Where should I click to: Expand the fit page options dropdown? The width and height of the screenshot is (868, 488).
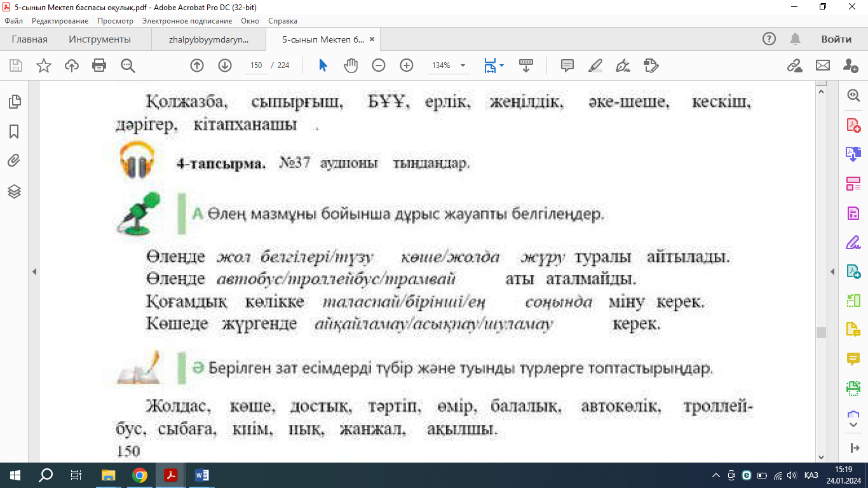[502, 65]
